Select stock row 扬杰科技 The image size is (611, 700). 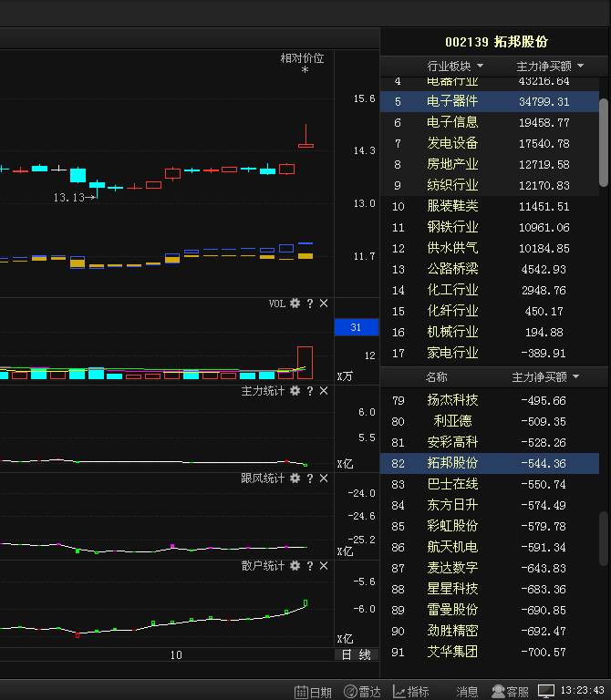coord(490,400)
